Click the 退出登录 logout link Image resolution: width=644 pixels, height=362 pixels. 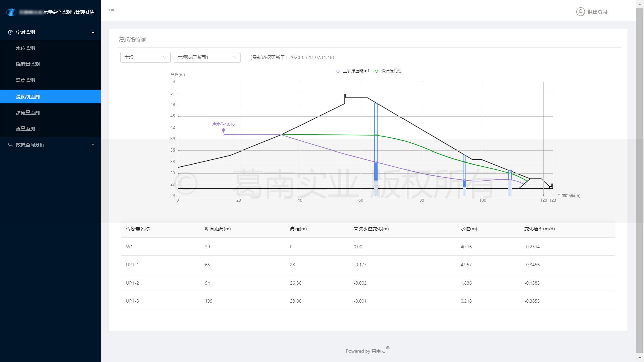tap(597, 12)
